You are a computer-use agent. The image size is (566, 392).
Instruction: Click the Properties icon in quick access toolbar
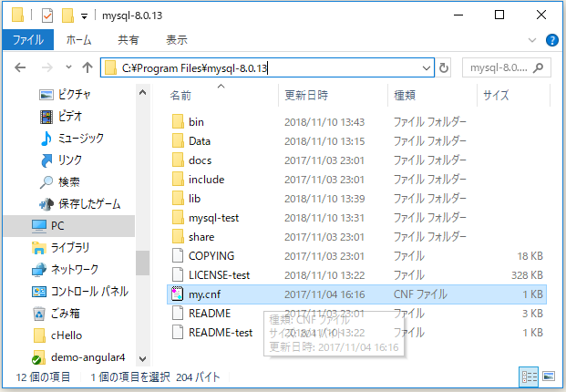(x=47, y=15)
